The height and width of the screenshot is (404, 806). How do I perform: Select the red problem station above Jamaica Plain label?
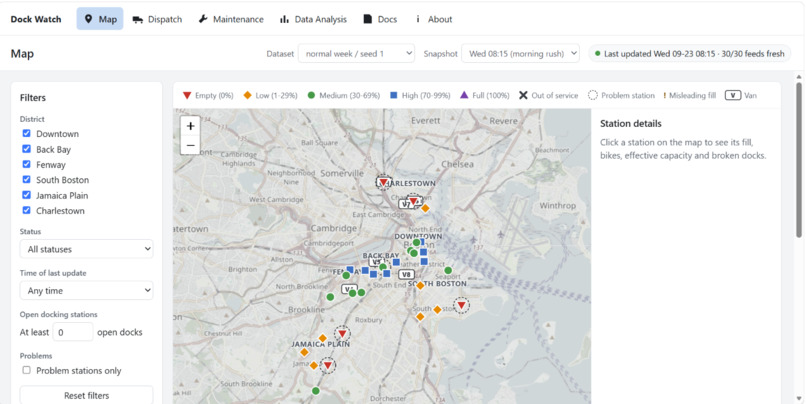pyautogui.click(x=342, y=334)
